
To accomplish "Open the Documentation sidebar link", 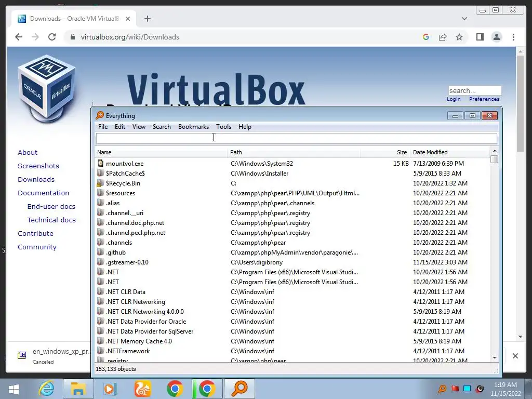I will click(44, 193).
